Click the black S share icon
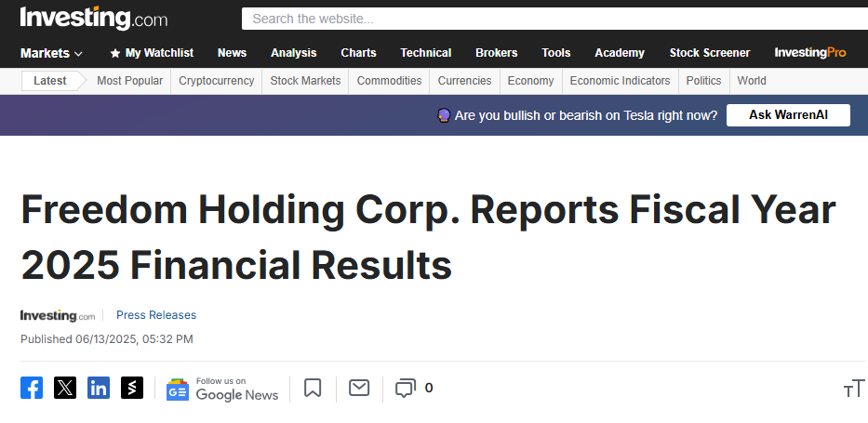The image size is (868, 423). coord(132,388)
